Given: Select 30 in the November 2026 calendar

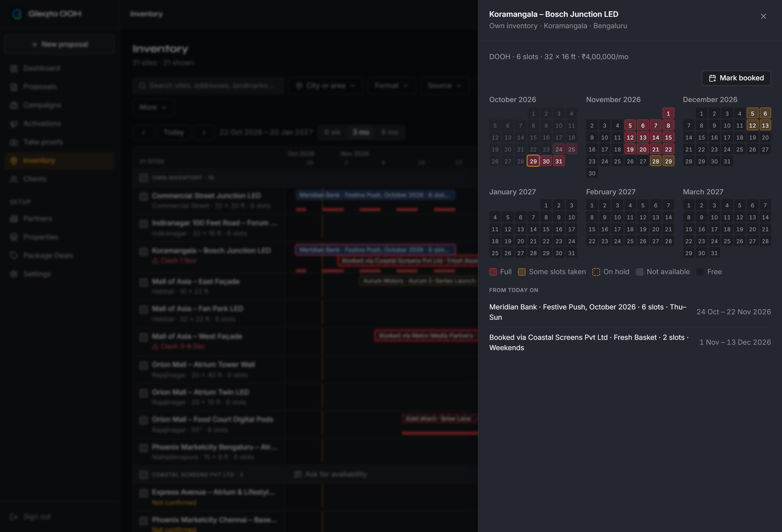Looking at the screenshot, I should point(592,173).
